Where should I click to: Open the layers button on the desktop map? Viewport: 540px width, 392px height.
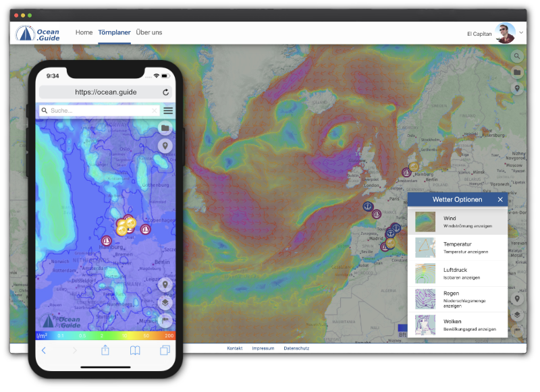pos(517,314)
